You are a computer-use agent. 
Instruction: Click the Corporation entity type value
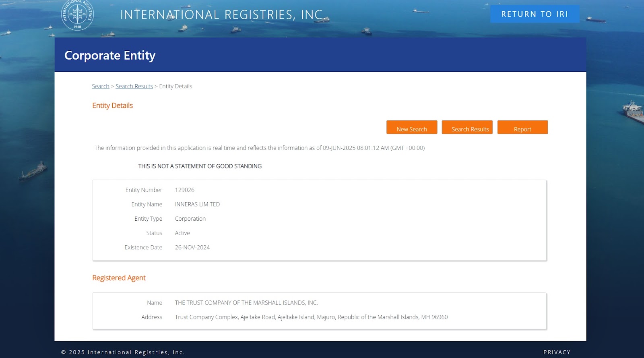190,219
